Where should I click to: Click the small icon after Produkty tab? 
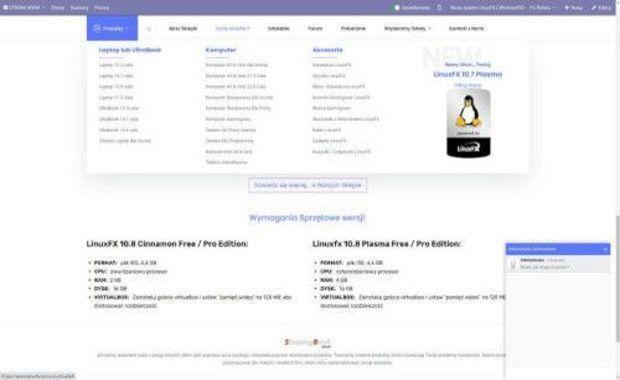[x=149, y=28]
